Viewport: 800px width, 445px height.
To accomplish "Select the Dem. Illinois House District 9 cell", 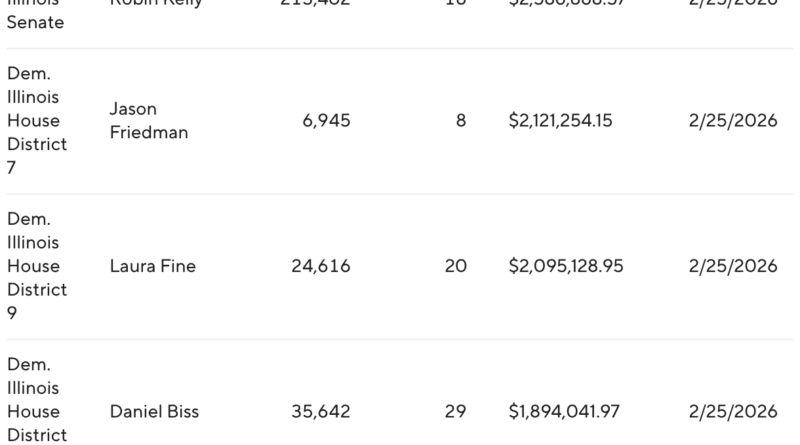I will (37, 266).
